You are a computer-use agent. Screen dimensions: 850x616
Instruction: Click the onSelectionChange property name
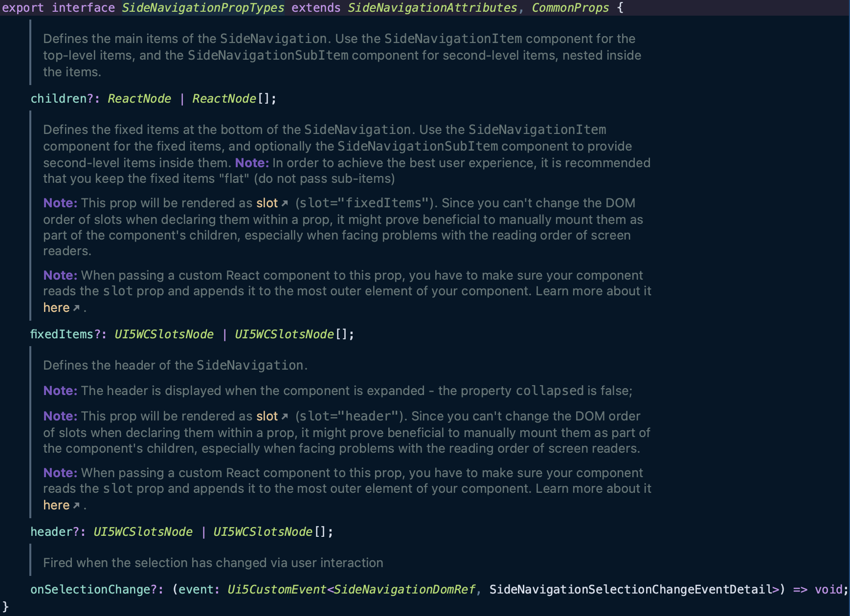click(x=90, y=590)
